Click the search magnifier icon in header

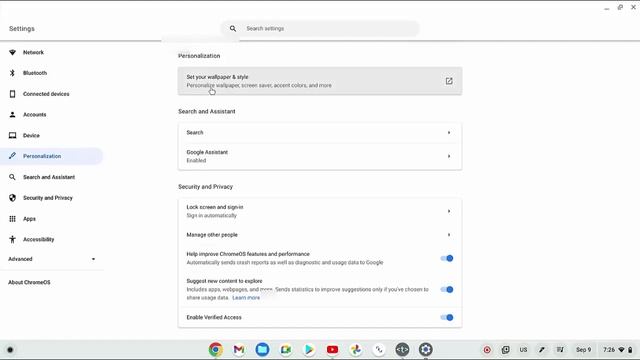point(233,29)
